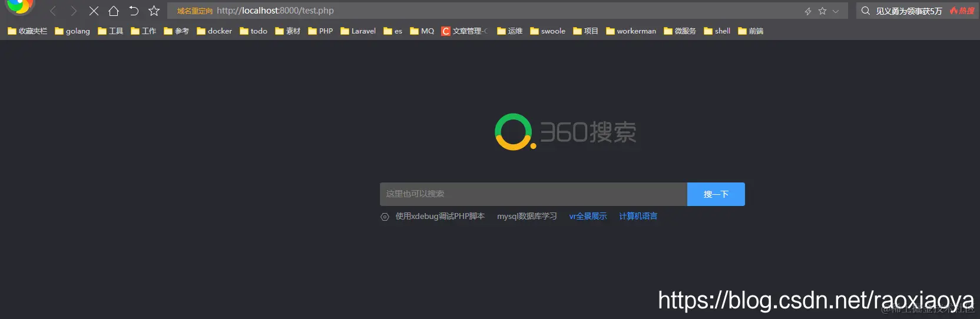Click the undo restore-tab icon
This screenshot has height=319, width=980.
coord(134,11)
